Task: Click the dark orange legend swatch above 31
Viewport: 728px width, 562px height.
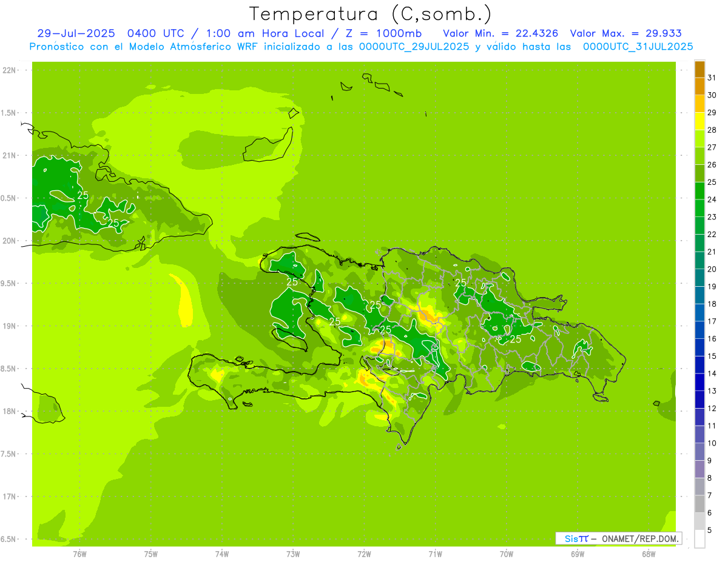Action: [x=699, y=69]
